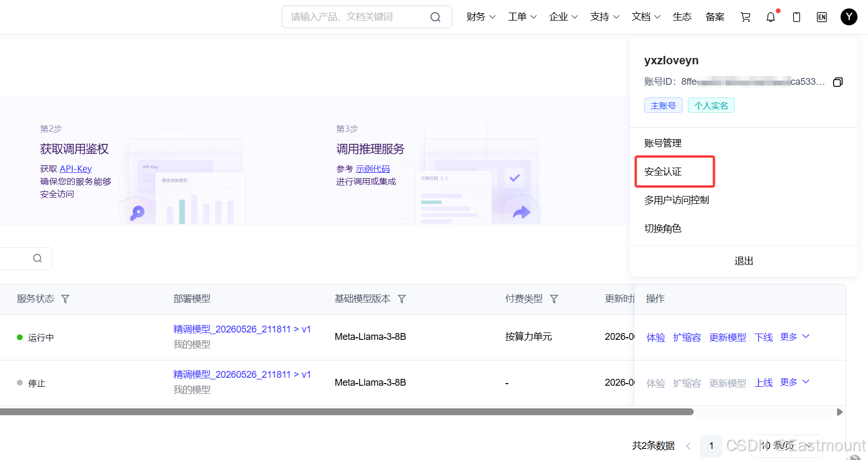868x460 pixels.
Task: Filter by 付费类型 funnel icon
Action: click(x=554, y=299)
